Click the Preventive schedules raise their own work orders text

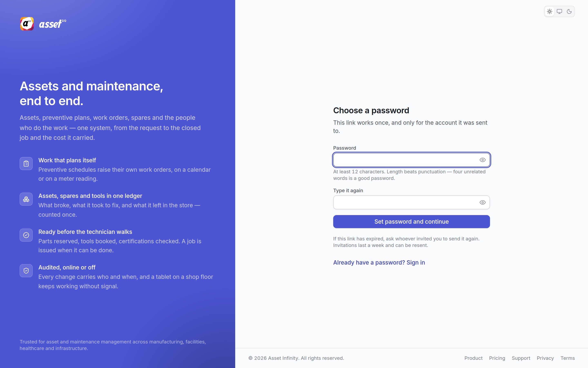tap(124, 174)
